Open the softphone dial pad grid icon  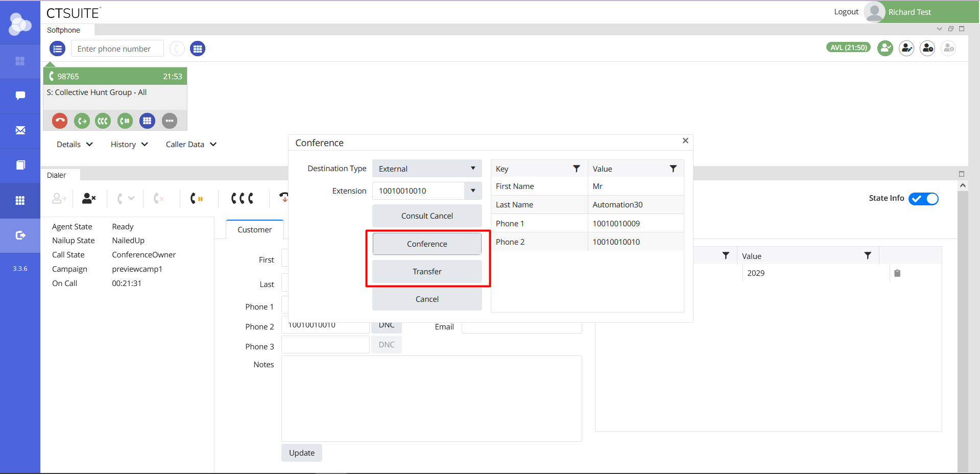coord(198,49)
